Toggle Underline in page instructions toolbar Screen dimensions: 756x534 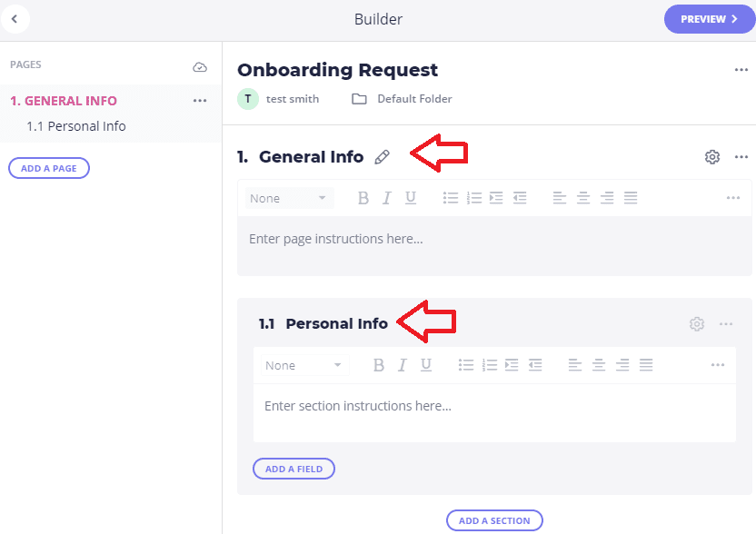411,198
